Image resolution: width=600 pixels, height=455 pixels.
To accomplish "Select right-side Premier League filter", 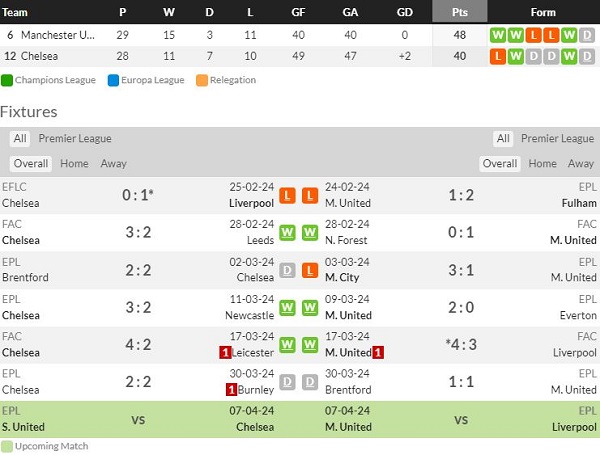I will pyautogui.click(x=557, y=139).
